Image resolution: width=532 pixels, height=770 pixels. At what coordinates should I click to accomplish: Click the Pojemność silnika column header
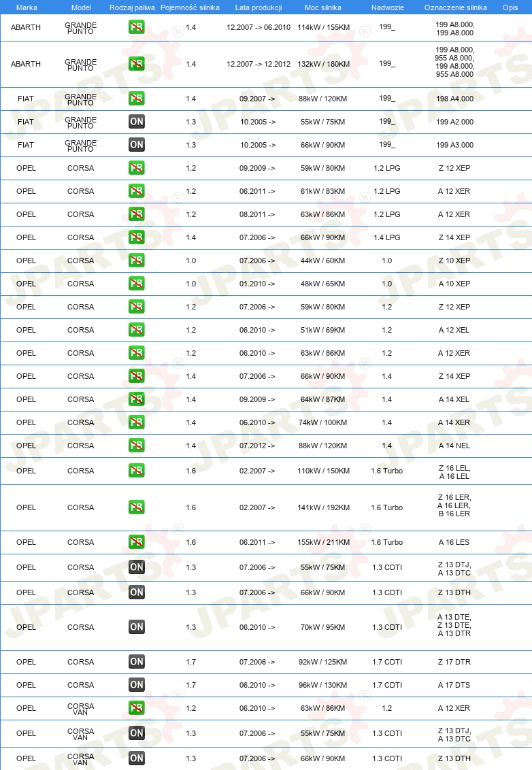pos(190,7)
